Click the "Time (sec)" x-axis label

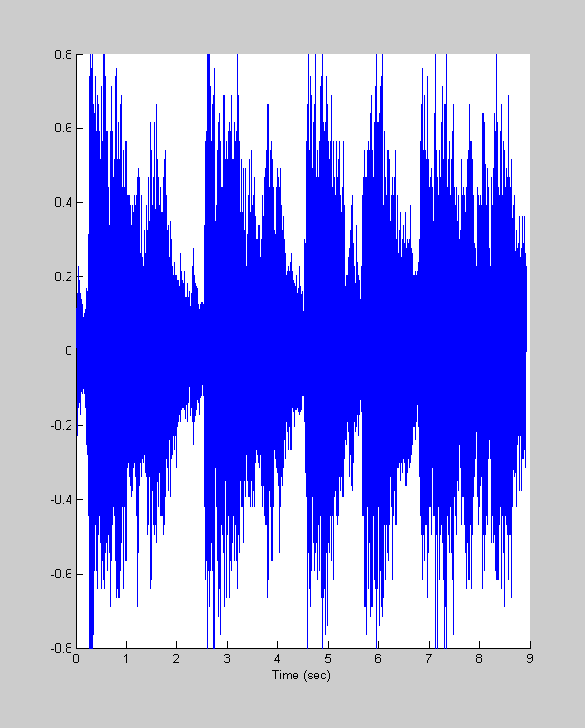[x=303, y=675]
